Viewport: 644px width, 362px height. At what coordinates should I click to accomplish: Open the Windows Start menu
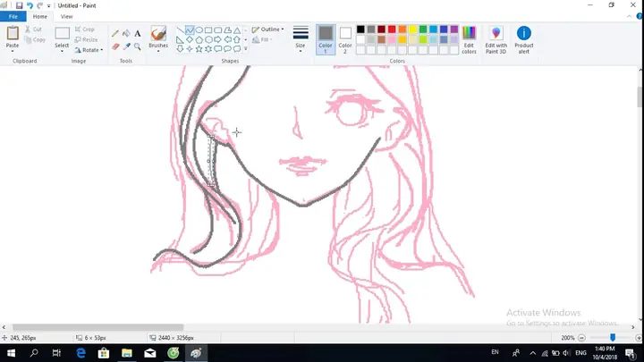pyautogui.click(x=11, y=353)
